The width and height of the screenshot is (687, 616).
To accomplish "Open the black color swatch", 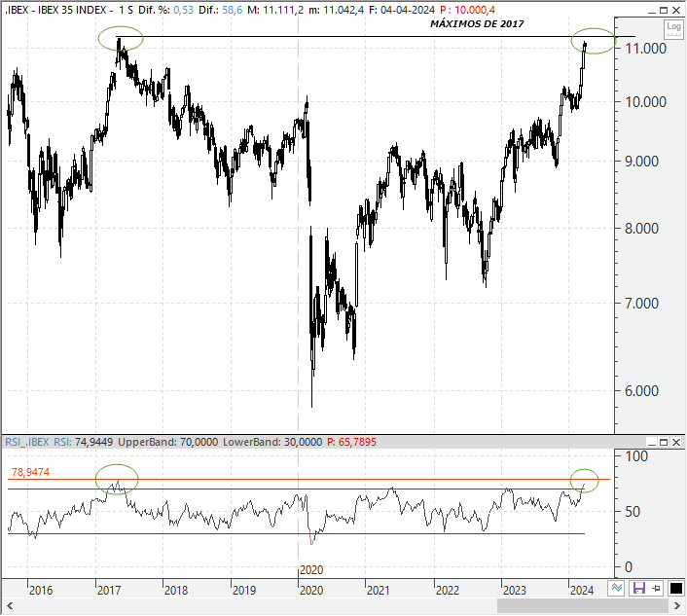I will tap(676, 589).
